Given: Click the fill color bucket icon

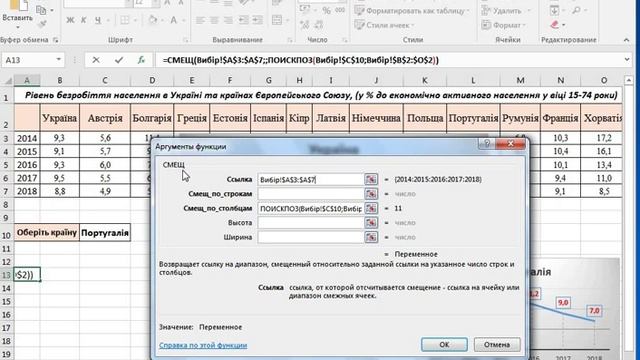Looking at the screenshot, I should (x=153, y=20).
